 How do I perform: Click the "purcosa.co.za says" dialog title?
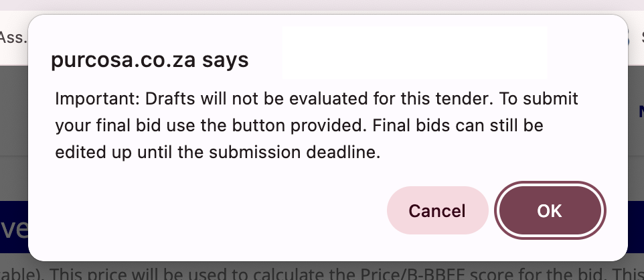[x=150, y=60]
